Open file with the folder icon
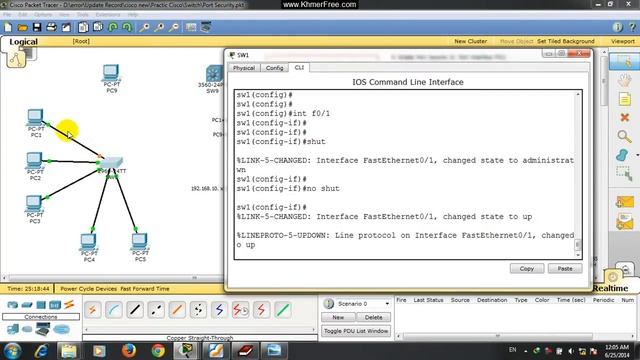Screen dimensions: 640x360 (x=22, y=27)
